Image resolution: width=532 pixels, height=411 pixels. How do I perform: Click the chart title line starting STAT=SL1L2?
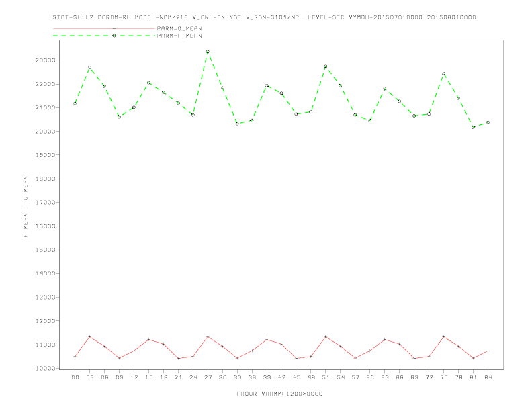264,17
